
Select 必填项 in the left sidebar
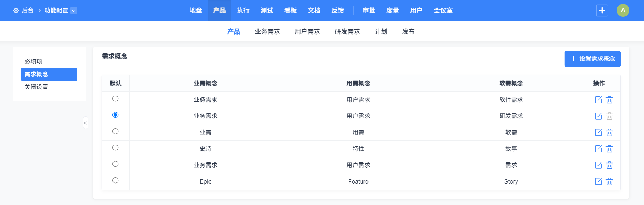33,61
